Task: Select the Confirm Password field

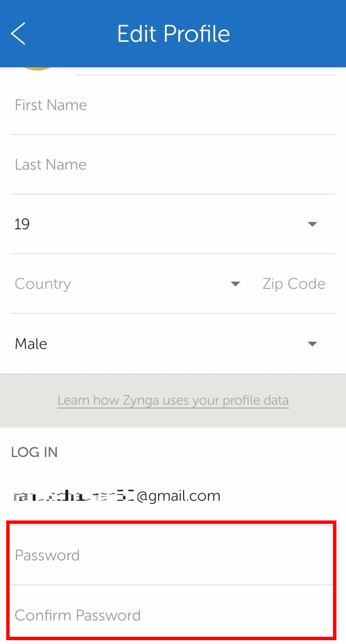Action: (171, 615)
